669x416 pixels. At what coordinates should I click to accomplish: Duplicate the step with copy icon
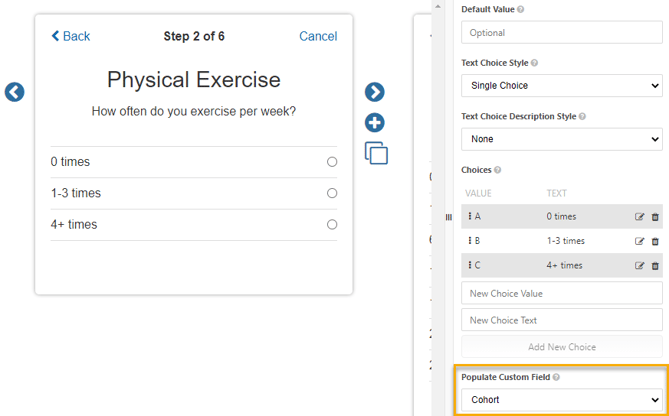pyautogui.click(x=376, y=154)
